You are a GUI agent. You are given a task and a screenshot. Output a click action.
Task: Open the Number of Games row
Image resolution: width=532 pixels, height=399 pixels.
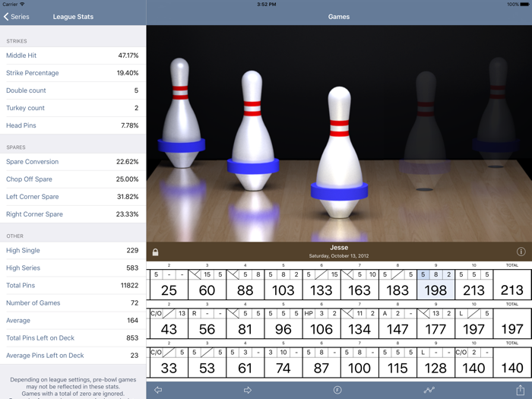click(x=73, y=303)
